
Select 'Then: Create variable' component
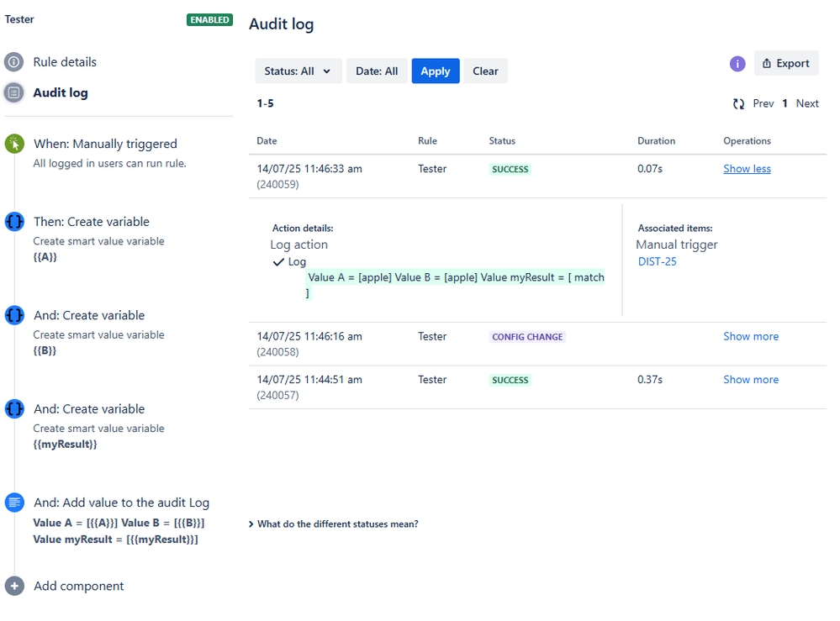(92, 222)
